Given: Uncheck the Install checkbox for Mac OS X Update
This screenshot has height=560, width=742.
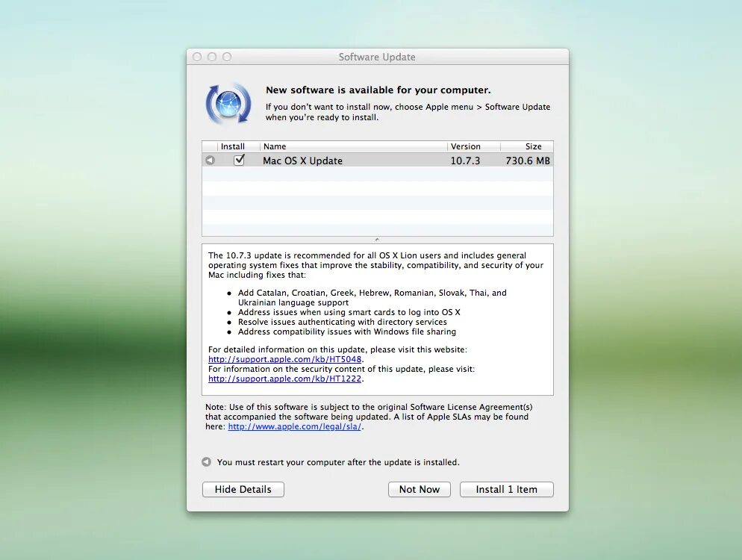Looking at the screenshot, I should (x=240, y=160).
